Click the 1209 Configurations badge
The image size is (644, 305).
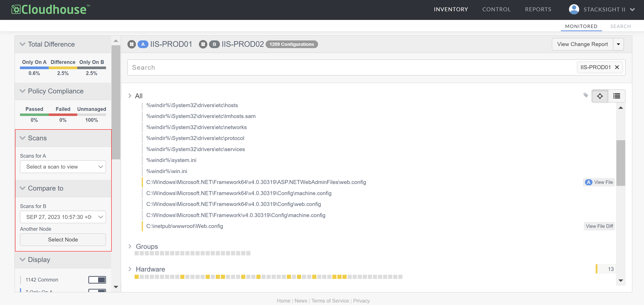[292, 44]
